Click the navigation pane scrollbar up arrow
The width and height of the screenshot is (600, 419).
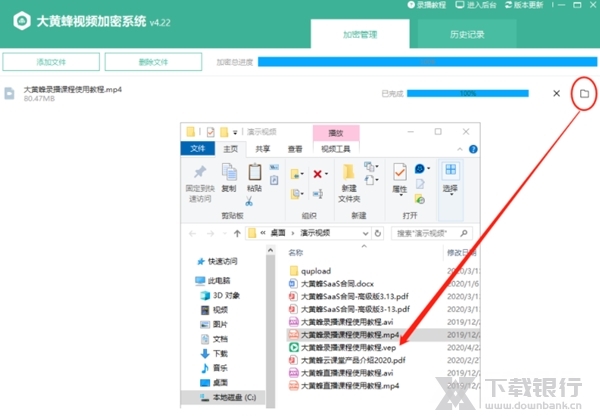[271, 250]
